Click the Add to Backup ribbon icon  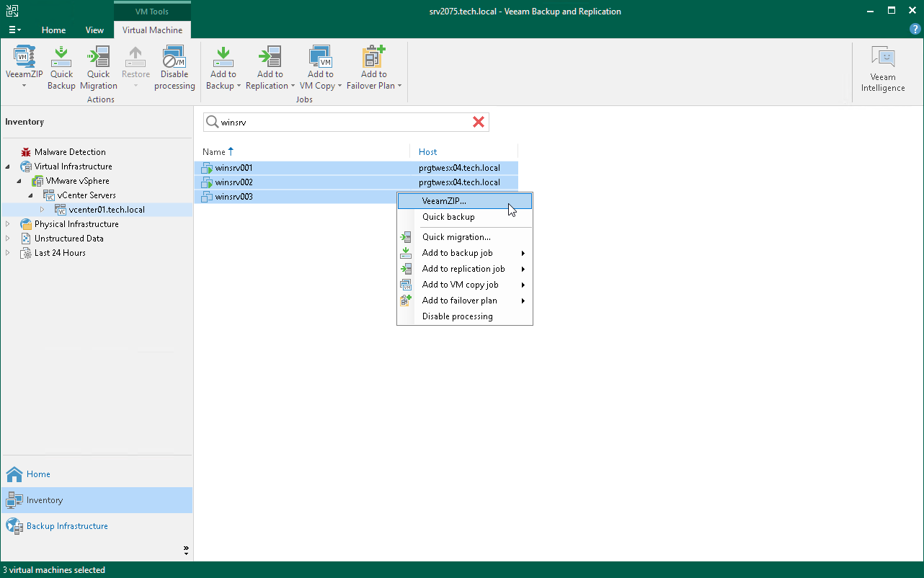tap(223, 65)
